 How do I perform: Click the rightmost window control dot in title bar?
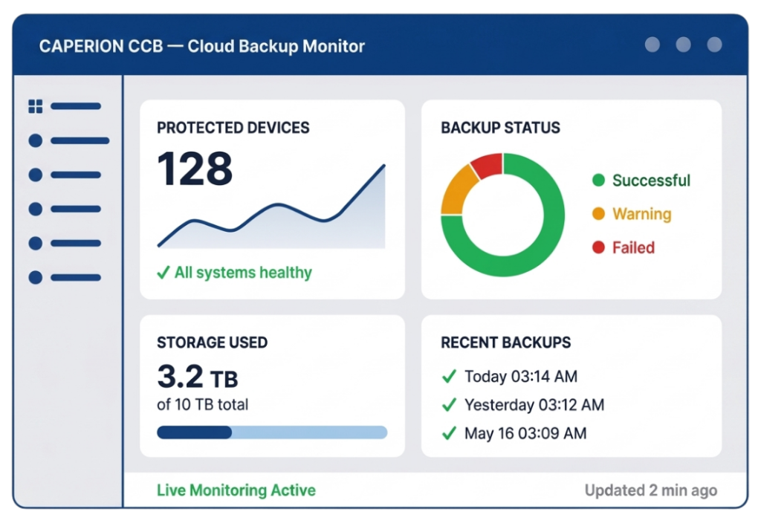tap(714, 45)
